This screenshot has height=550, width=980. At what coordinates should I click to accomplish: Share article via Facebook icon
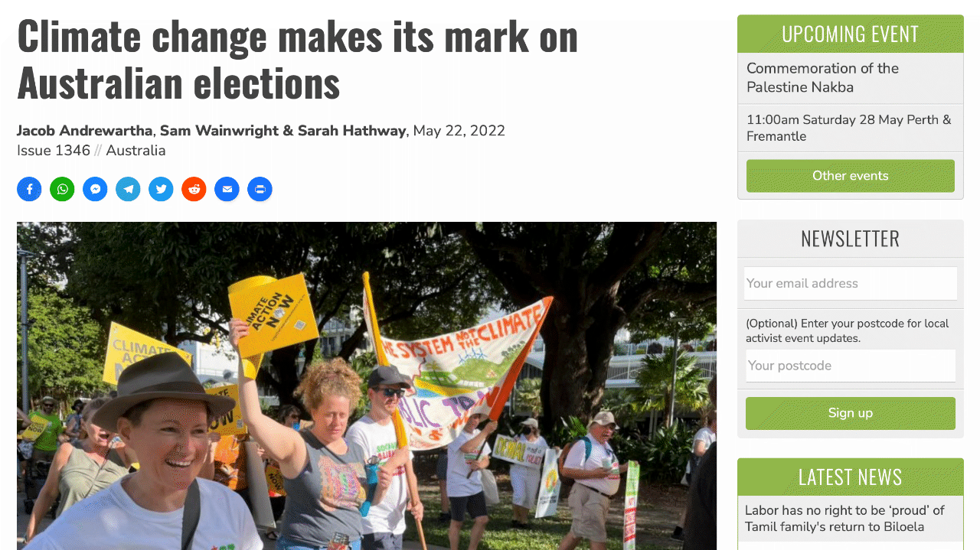click(x=29, y=189)
